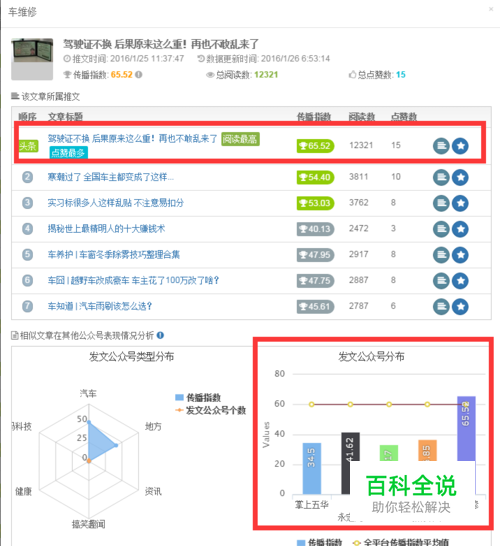Click the 54.40 spread index badge
The image size is (500, 546).
pos(315,177)
